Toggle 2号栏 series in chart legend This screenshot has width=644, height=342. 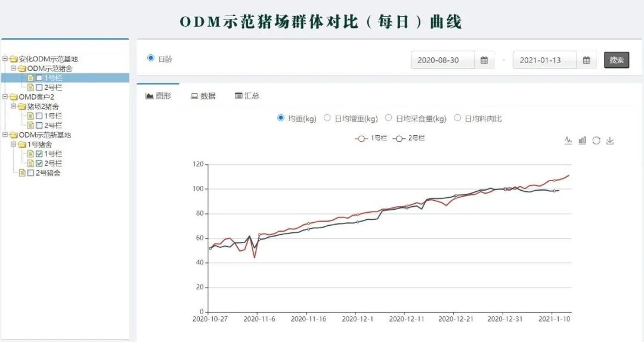pos(408,138)
